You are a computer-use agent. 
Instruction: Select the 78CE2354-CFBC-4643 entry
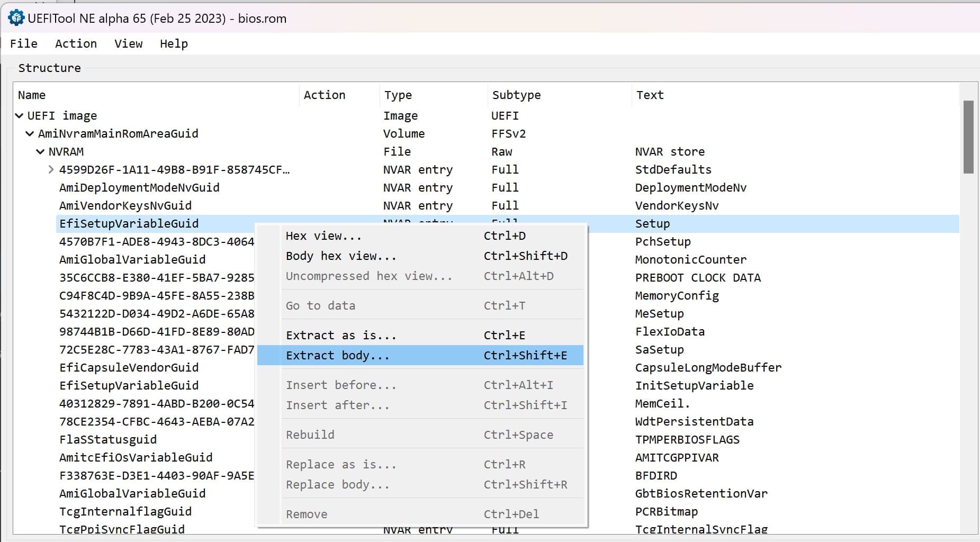pos(157,421)
